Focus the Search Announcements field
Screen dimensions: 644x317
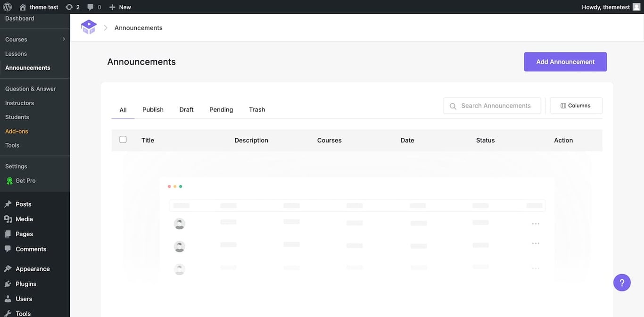(492, 106)
